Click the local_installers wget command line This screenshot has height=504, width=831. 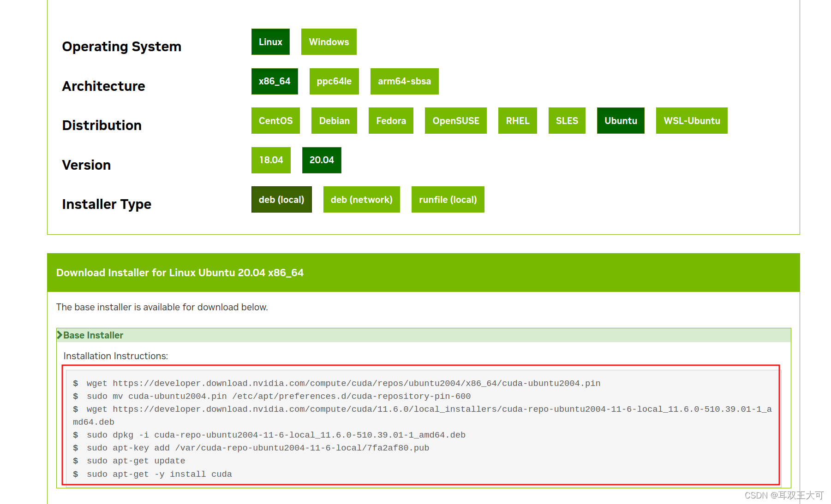pyautogui.click(x=422, y=415)
